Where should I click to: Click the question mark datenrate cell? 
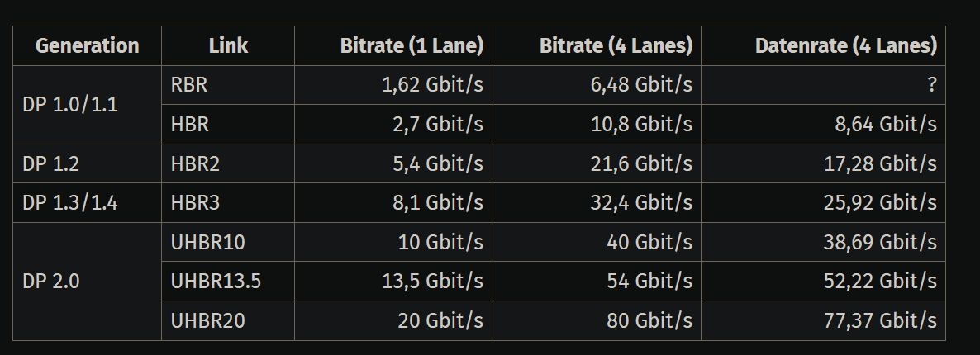pyautogui.click(x=931, y=85)
